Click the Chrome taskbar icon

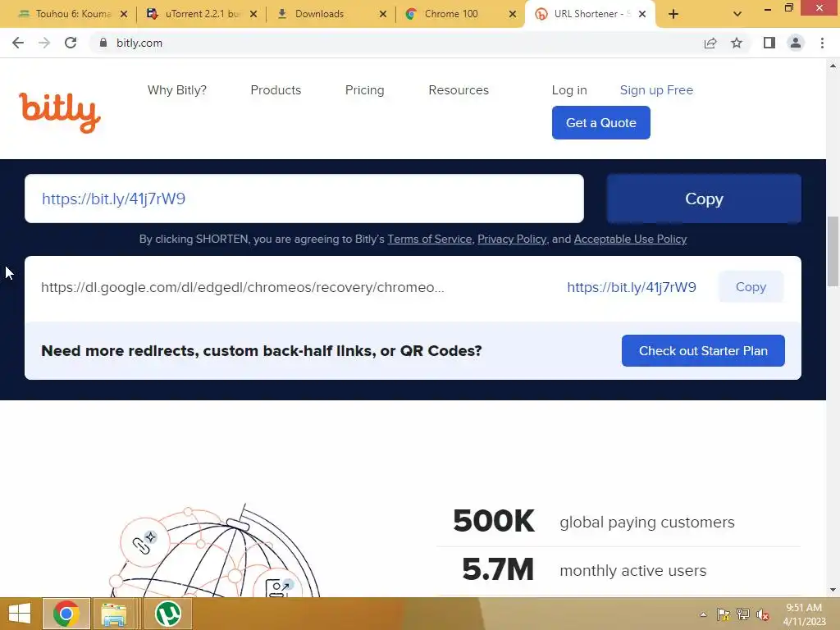(66, 614)
